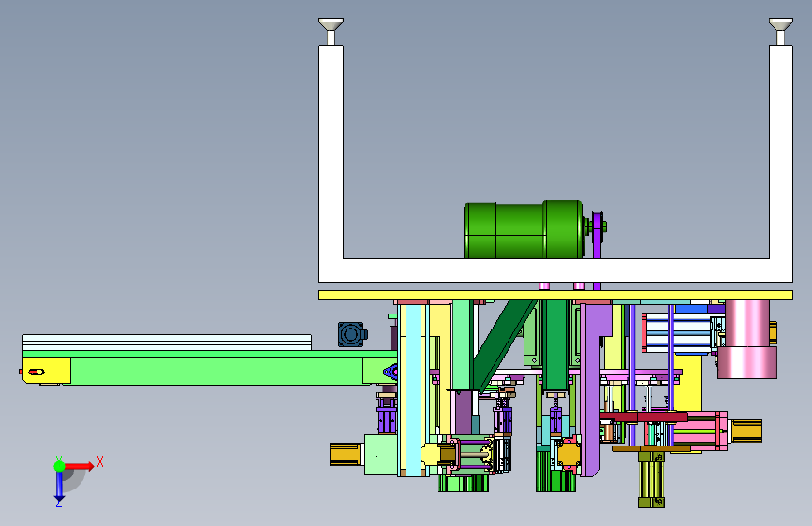Viewport: 812px width, 526px height.
Task: Select the crimson horizontal bar
Action: pyautogui.click(x=643, y=416)
